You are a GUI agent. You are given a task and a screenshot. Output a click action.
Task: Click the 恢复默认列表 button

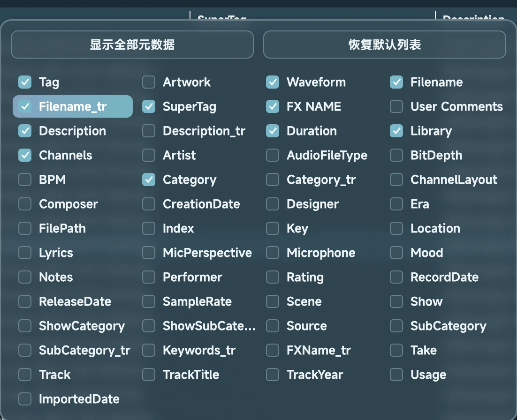click(384, 45)
